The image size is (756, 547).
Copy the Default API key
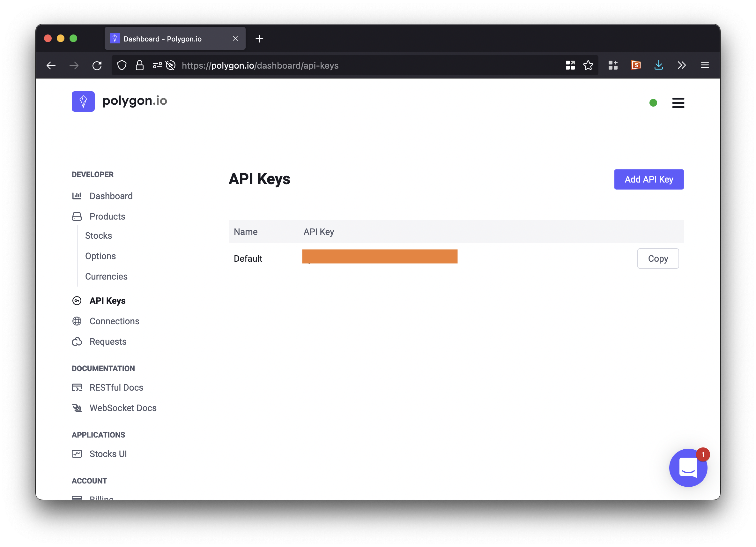658,259
